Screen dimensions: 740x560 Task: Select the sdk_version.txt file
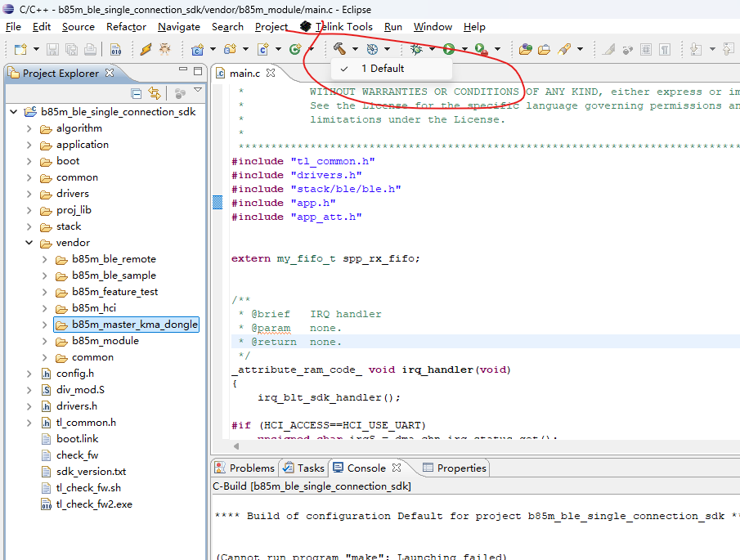point(91,472)
